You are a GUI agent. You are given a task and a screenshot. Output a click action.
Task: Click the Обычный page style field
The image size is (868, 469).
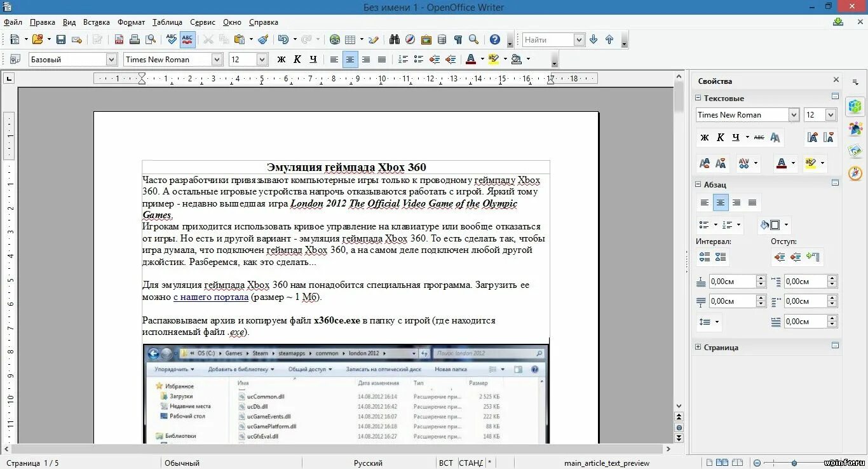coord(182,463)
